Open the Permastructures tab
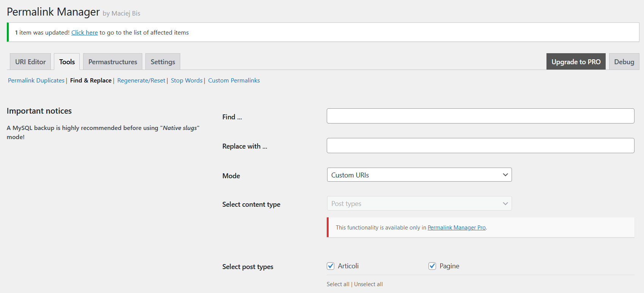 [x=113, y=62]
